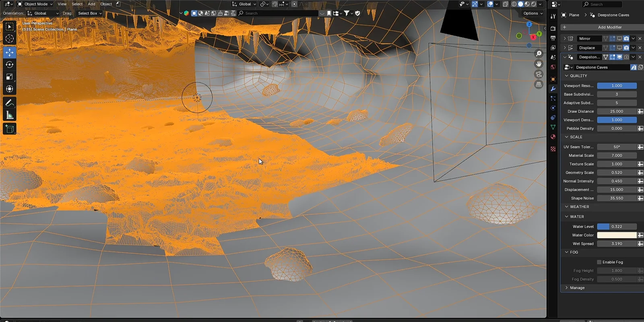Open the Options button in viewport header
This screenshot has width=644, height=322.
(x=532, y=13)
